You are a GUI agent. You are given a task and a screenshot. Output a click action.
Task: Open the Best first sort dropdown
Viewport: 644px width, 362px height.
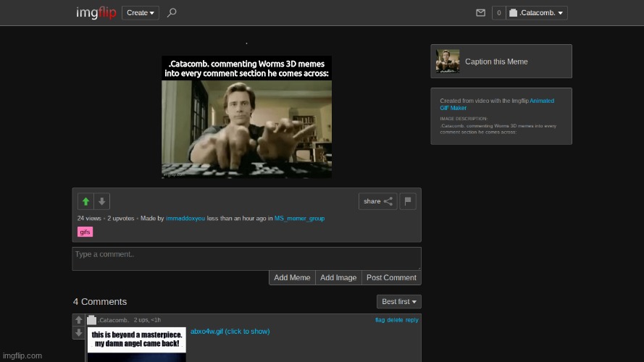coord(399,302)
